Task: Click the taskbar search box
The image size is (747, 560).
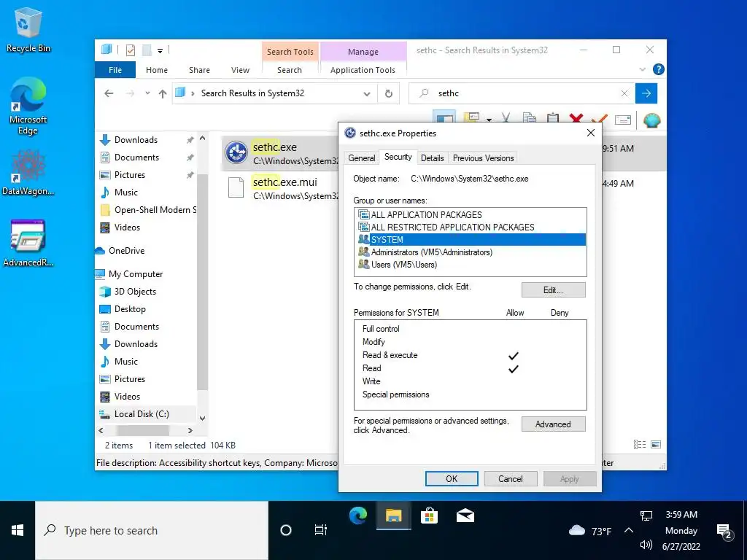Action: [152, 530]
